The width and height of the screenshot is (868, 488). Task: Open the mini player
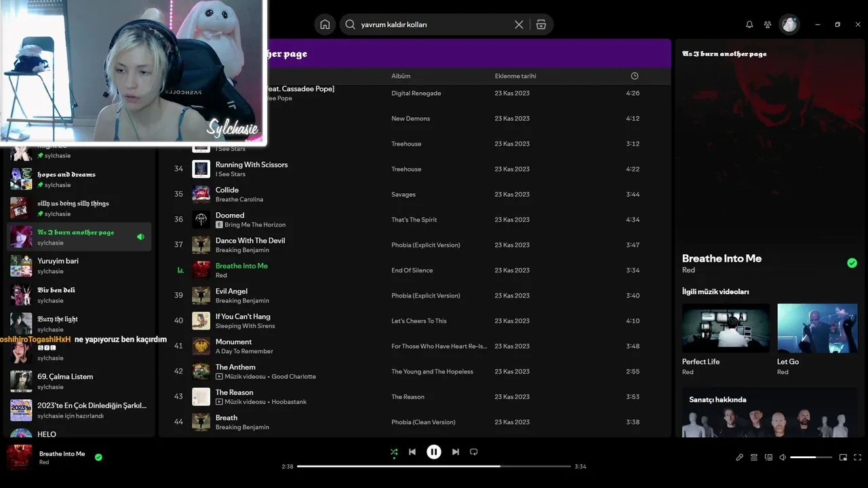click(x=844, y=457)
